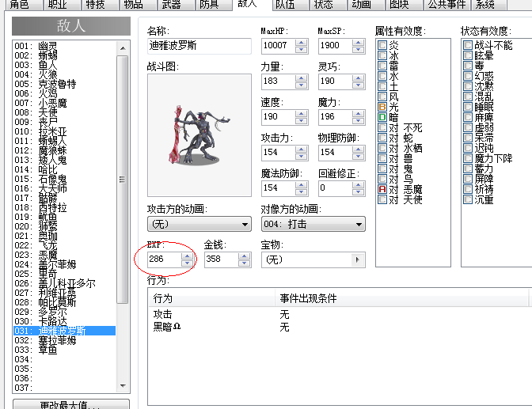Select enemy 001: 幽灵 in list

64,46
